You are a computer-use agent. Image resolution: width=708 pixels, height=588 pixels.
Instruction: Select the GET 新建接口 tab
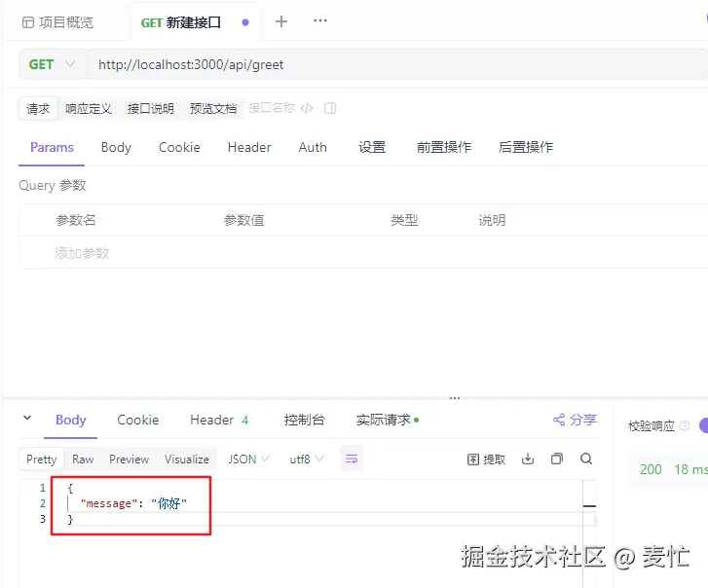180,22
